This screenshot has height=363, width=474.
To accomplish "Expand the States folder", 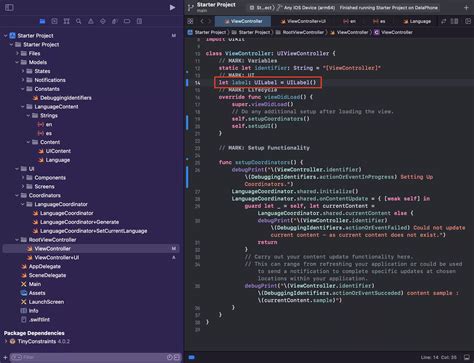I will 23,71.
